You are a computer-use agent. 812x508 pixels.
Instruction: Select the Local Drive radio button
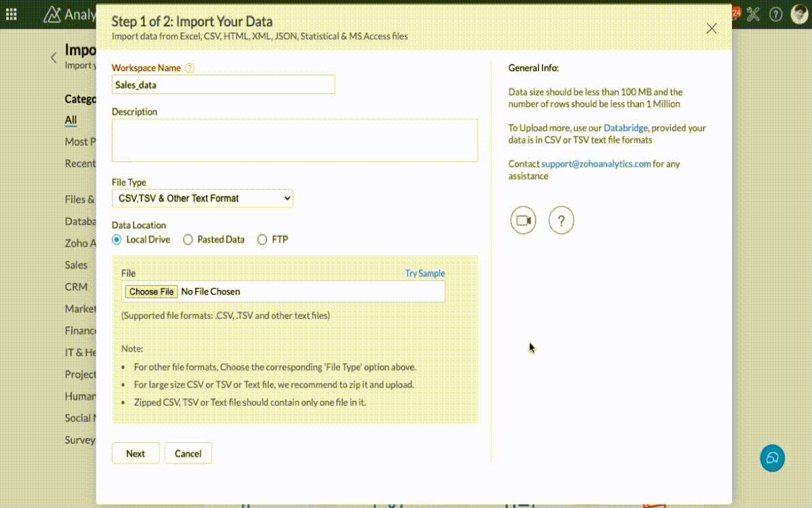[x=117, y=239]
